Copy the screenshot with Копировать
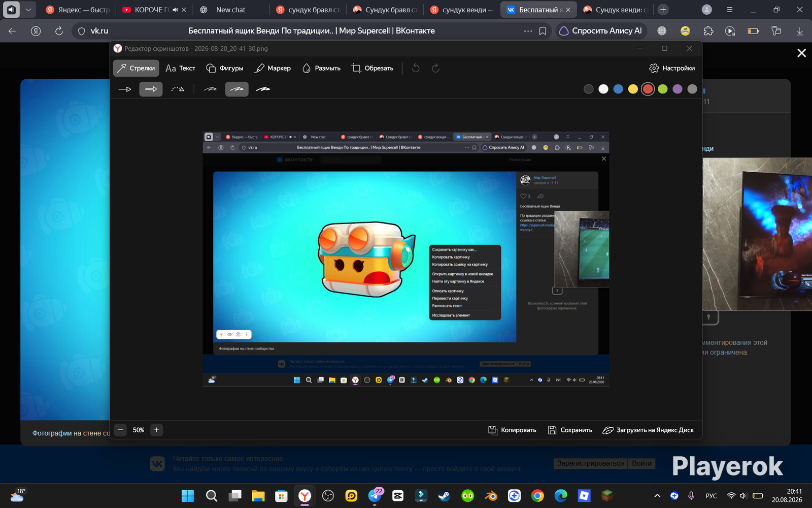The width and height of the screenshot is (812, 508). (x=512, y=430)
